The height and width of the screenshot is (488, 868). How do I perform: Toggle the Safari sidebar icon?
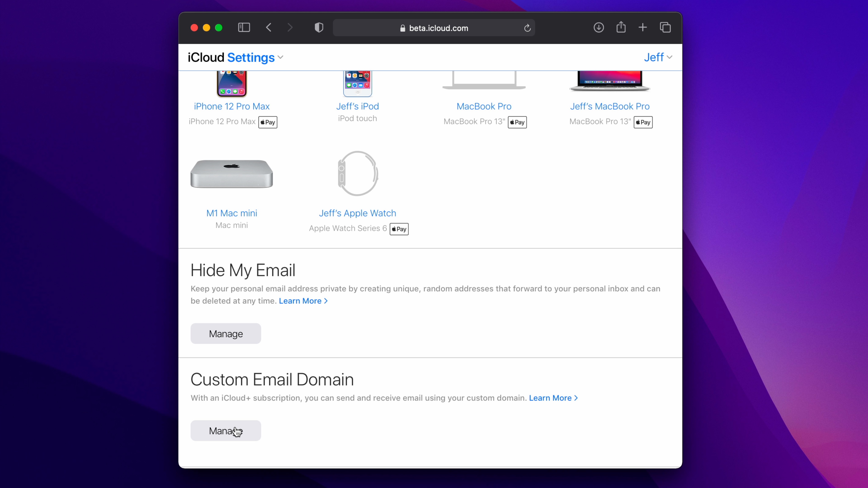[244, 28]
